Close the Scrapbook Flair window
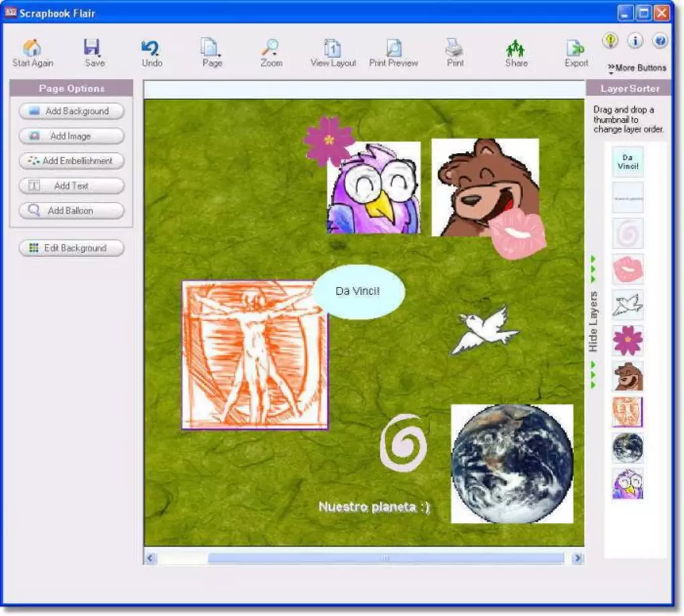The width and height of the screenshot is (684, 616). point(662,13)
